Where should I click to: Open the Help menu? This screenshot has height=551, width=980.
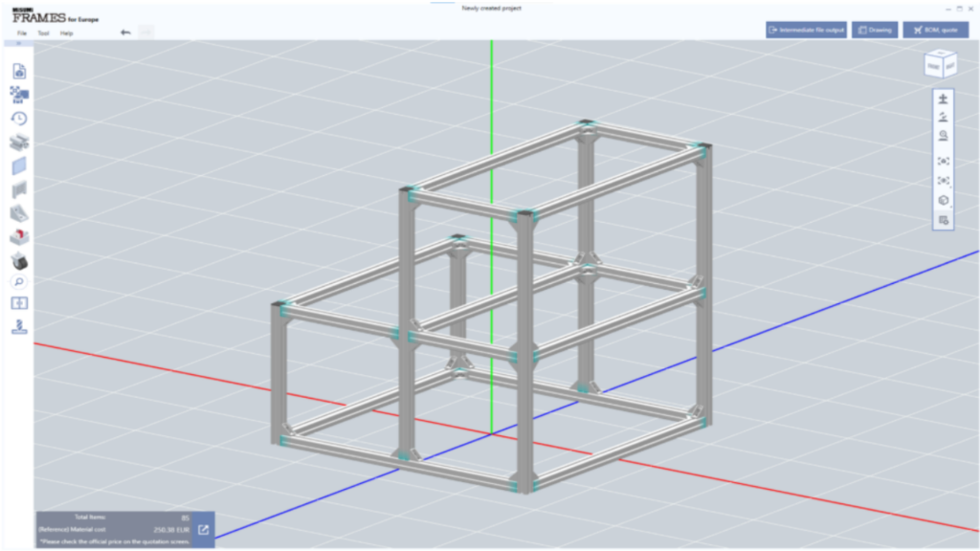pyautogui.click(x=67, y=33)
